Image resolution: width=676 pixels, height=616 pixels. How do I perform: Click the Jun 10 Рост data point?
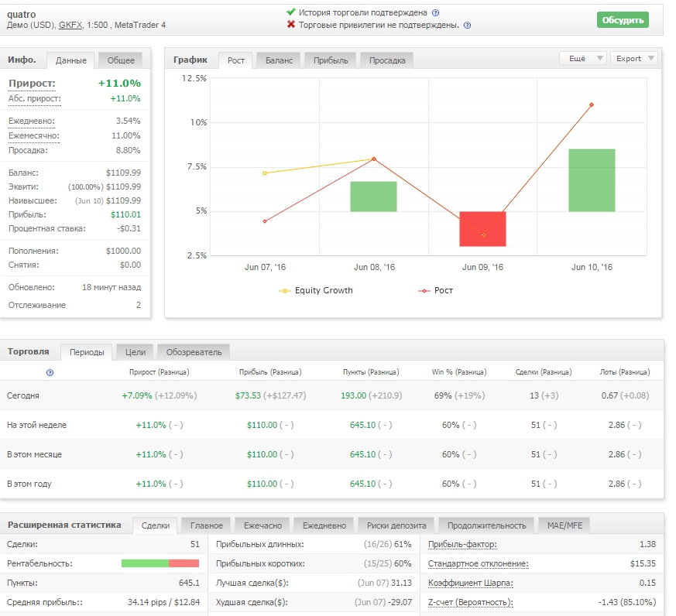pyautogui.click(x=592, y=104)
